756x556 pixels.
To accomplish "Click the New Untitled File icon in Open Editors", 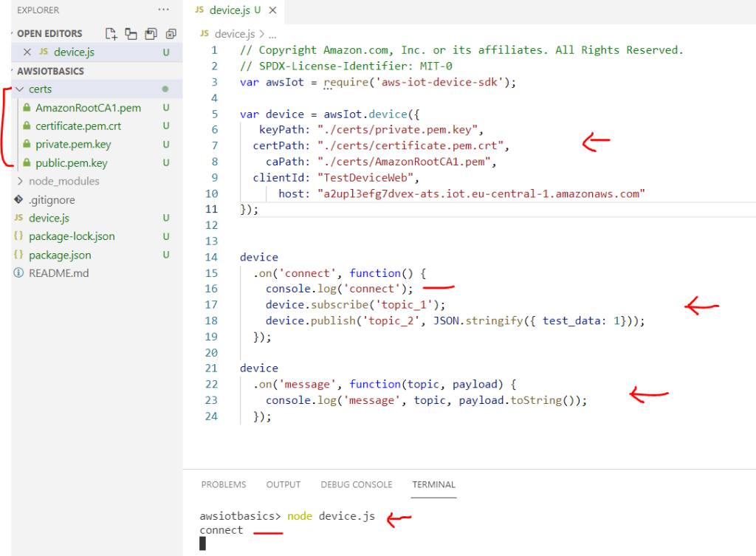I will (111, 33).
